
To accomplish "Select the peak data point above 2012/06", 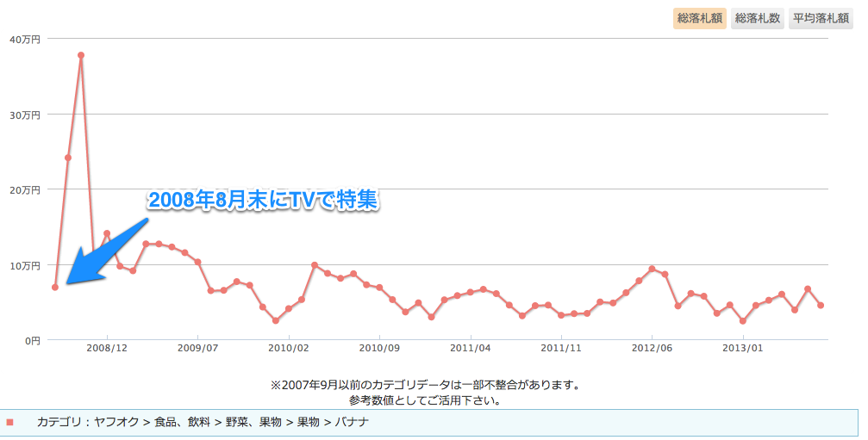I will click(x=652, y=269).
